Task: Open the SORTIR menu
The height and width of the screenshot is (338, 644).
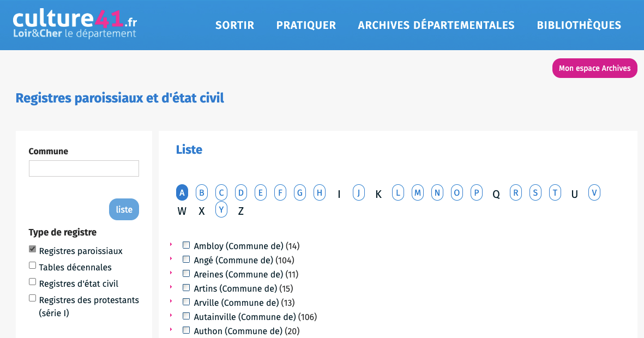Action: coord(234,25)
